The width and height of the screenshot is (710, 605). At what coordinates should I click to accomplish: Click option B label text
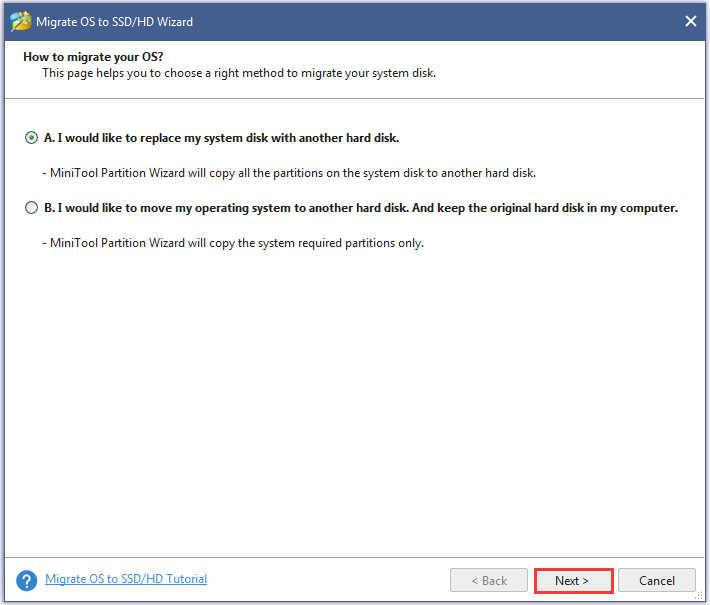[361, 208]
